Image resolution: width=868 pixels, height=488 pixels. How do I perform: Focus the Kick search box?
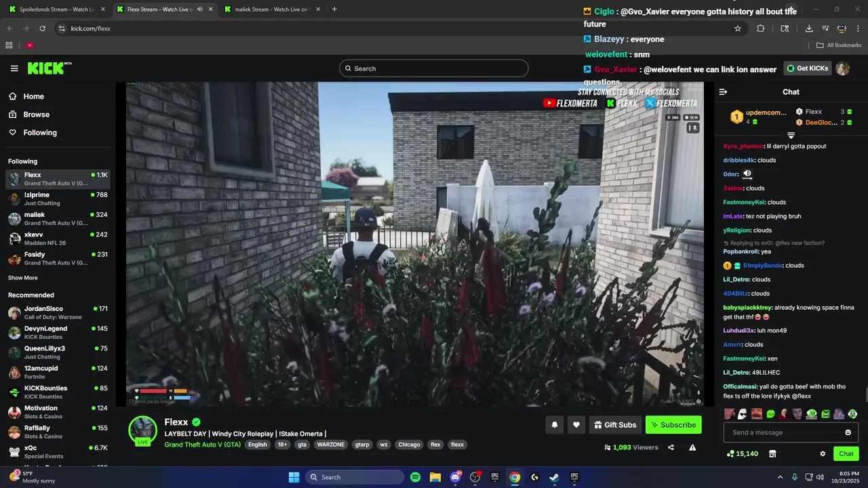(x=434, y=68)
